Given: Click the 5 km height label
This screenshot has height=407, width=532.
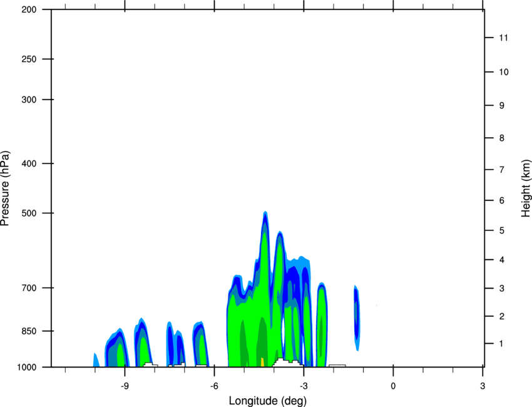Looking at the screenshot, I should pos(502,230).
